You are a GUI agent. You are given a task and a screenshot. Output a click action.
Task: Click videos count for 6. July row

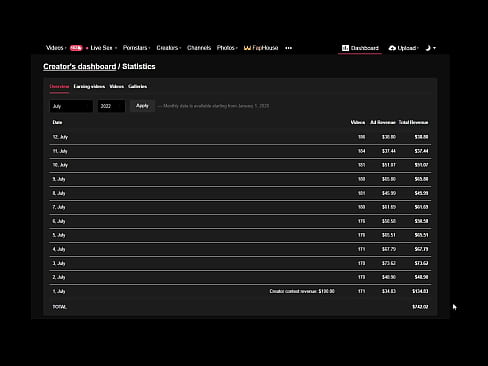(362, 221)
